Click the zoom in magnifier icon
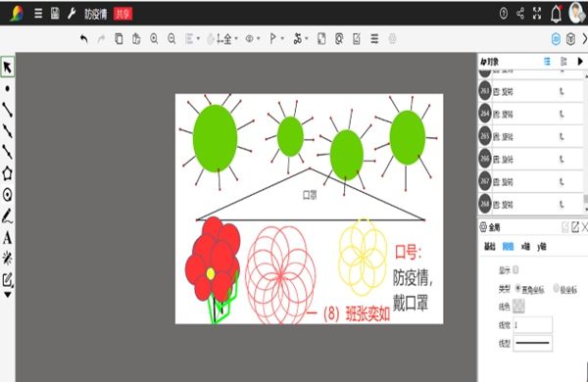The width and height of the screenshot is (588, 382). tap(154, 38)
